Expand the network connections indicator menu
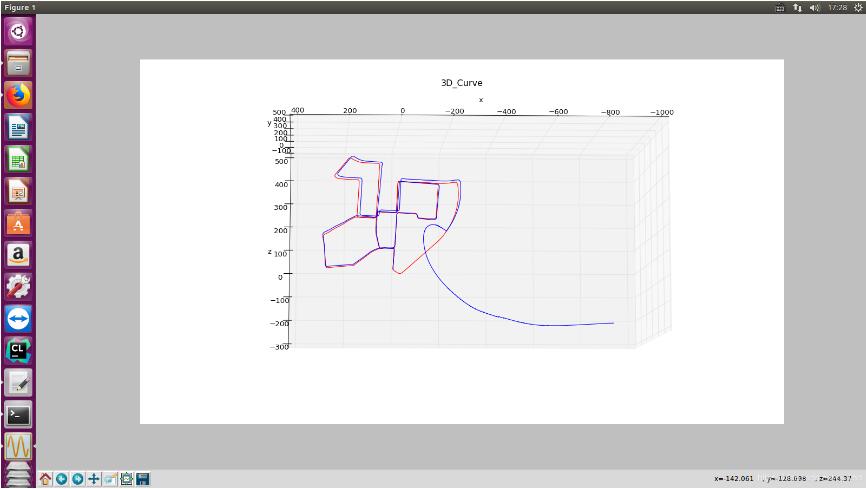The width and height of the screenshot is (866, 489). [x=797, y=7]
